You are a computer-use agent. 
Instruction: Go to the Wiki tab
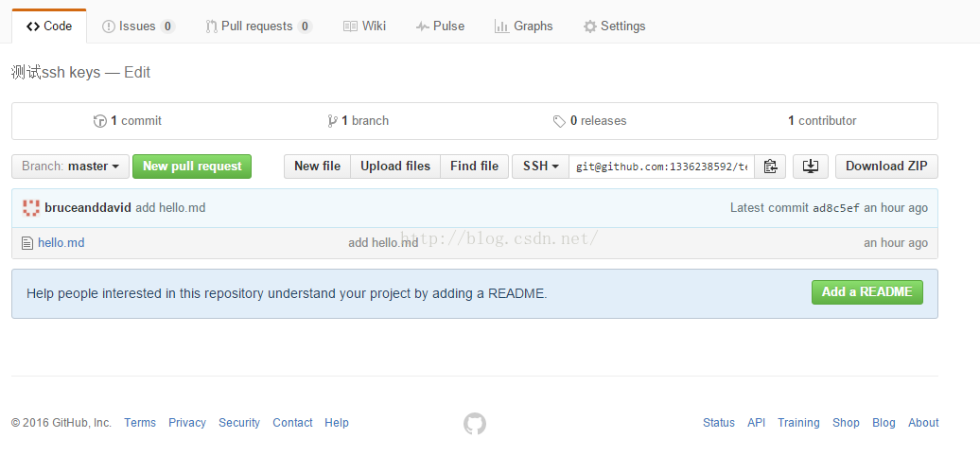364,26
